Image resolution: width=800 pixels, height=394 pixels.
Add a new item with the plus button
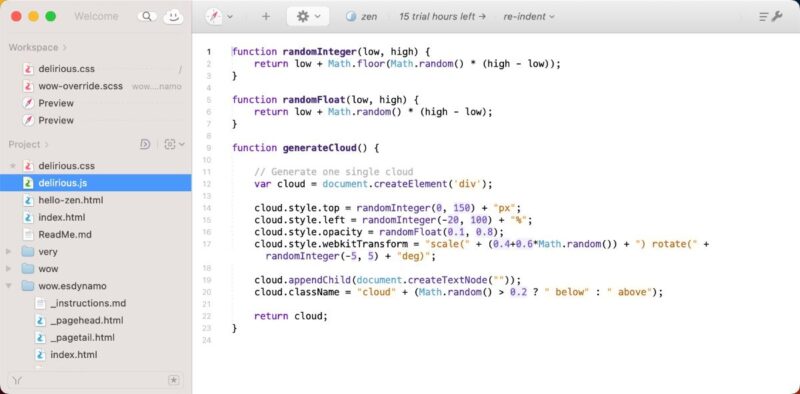pos(266,16)
